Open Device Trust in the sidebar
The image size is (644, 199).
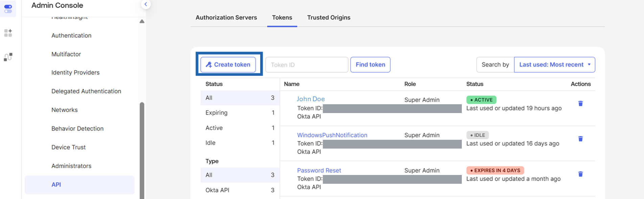69,147
